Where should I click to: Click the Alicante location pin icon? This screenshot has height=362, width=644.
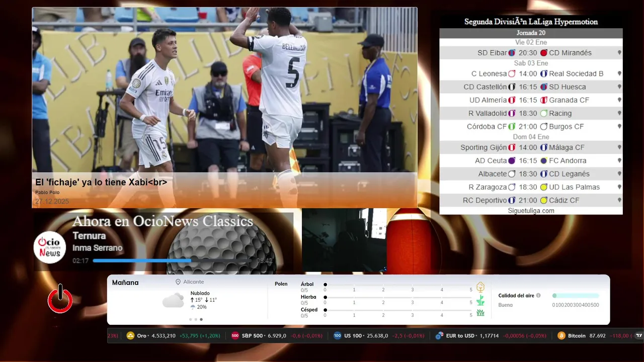click(x=178, y=282)
